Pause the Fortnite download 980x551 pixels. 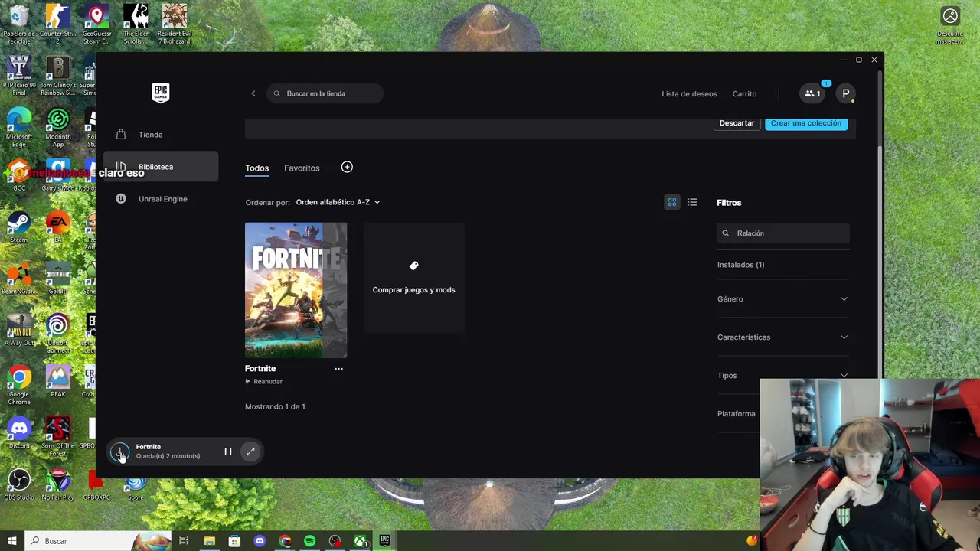(227, 452)
